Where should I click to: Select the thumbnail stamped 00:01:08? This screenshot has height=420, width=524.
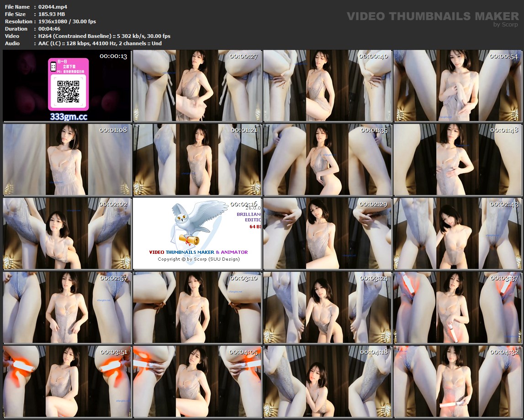(67, 160)
